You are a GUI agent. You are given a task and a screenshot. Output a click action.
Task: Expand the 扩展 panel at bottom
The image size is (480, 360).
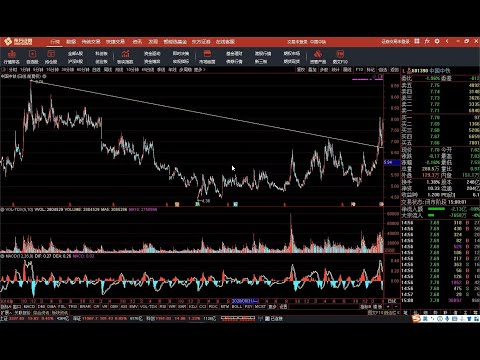click(6, 313)
